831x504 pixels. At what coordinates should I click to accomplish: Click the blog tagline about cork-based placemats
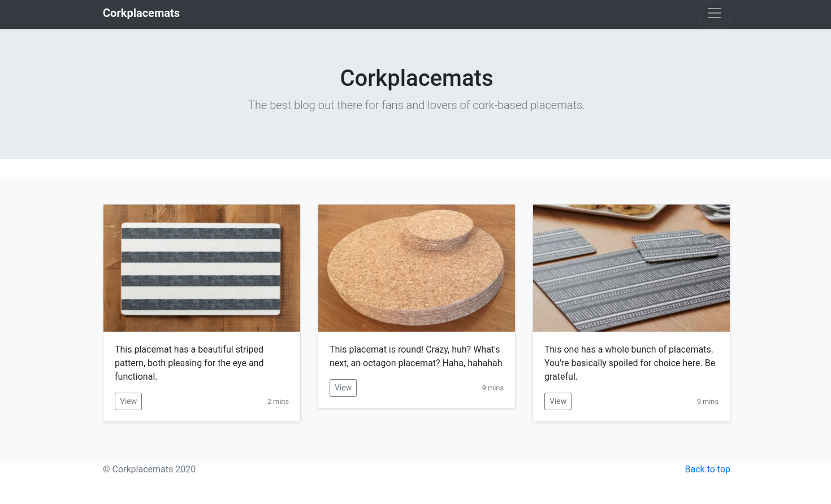tap(416, 105)
